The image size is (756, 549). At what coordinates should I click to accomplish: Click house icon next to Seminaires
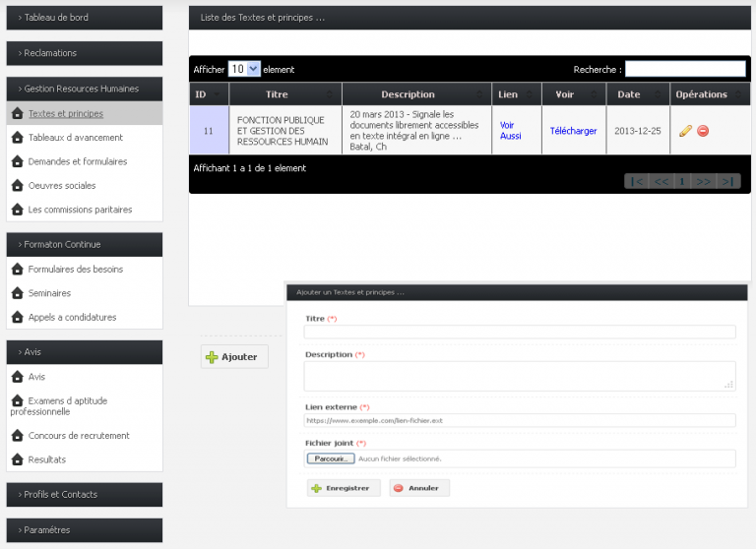tap(17, 293)
